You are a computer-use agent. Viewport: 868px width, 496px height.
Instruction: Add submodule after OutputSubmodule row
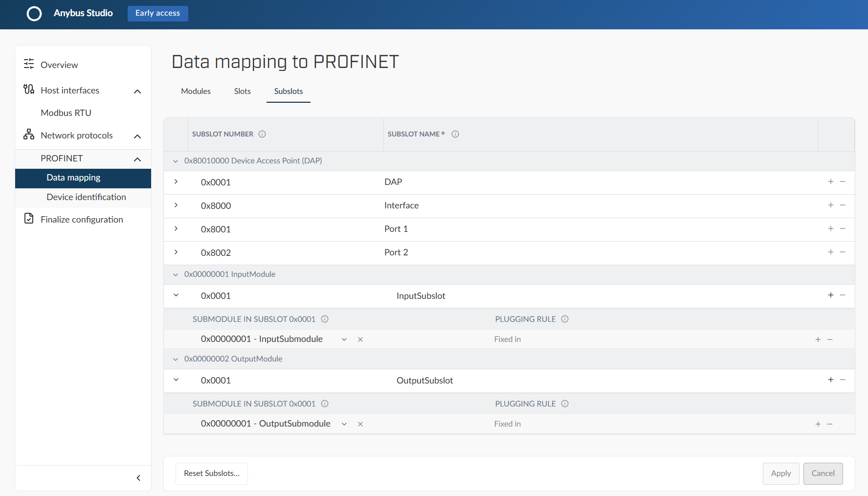pos(818,424)
